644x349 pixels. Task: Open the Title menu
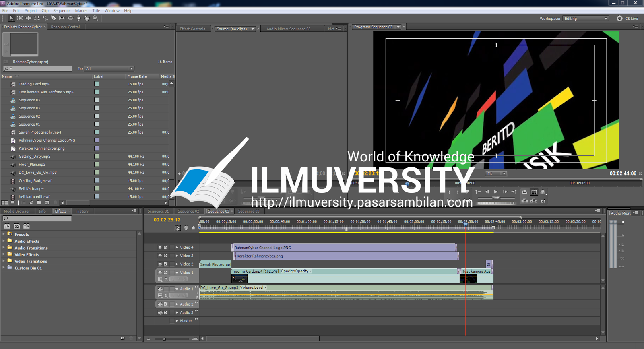[x=96, y=11]
